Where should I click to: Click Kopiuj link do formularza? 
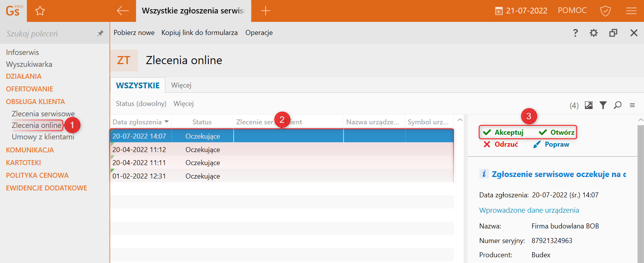coord(200,33)
